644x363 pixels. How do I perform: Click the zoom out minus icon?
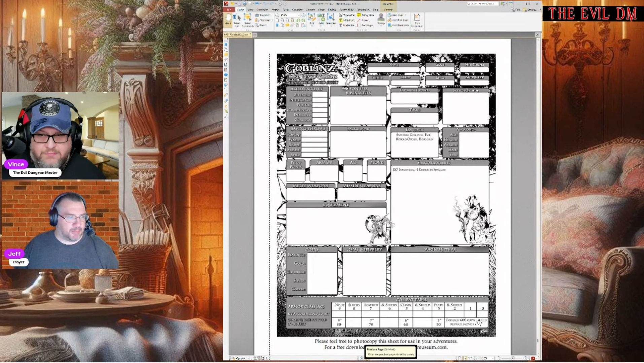[x=277, y=15]
